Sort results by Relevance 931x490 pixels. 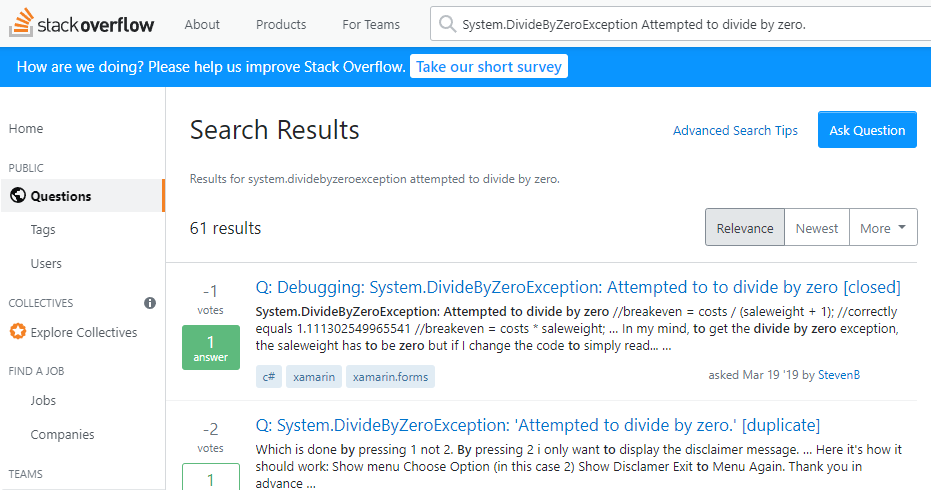[x=744, y=228]
